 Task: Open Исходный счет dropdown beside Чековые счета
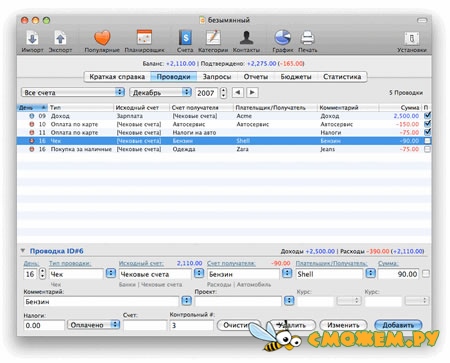click(199, 274)
